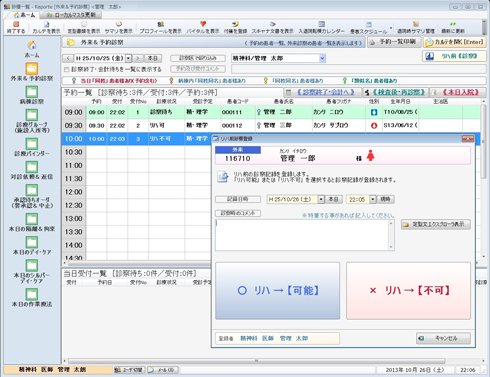Click the 患者コード column header
Screen dimensions: 490x377
[237, 101]
